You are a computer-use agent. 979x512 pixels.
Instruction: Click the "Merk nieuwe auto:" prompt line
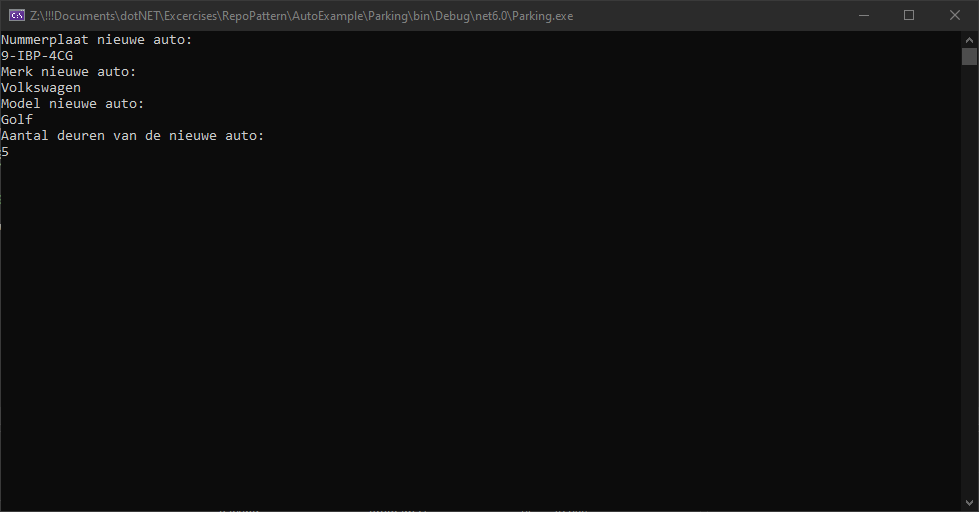[x=68, y=72]
